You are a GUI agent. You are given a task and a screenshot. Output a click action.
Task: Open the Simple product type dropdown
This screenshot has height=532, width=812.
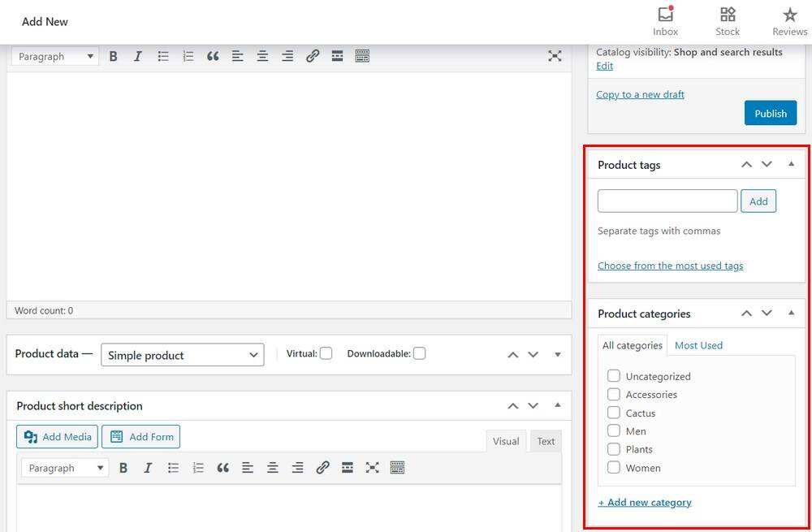[x=182, y=355]
